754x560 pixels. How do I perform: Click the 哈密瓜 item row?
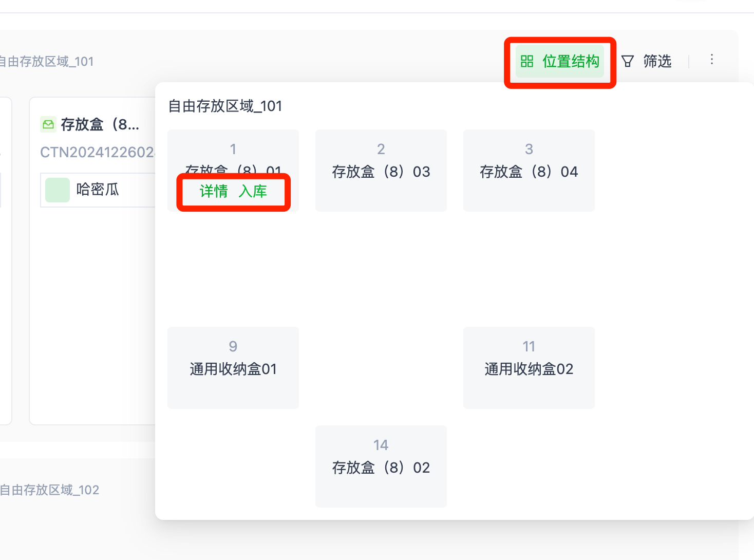click(98, 190)
